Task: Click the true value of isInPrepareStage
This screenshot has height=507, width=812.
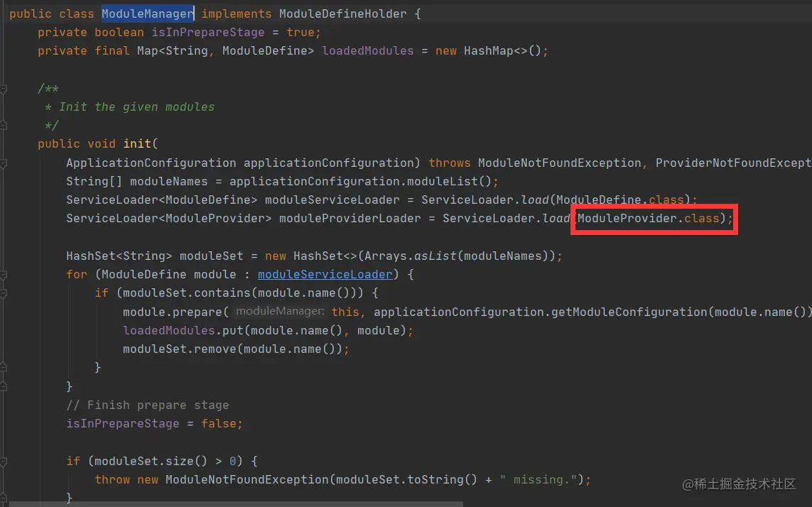Action: click(x=301, y=32)
